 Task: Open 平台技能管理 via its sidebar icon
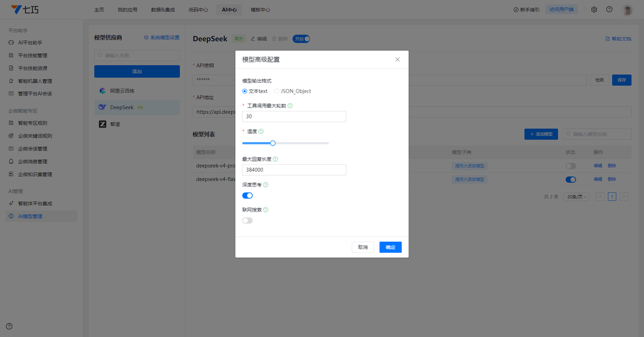pos(12,55)
